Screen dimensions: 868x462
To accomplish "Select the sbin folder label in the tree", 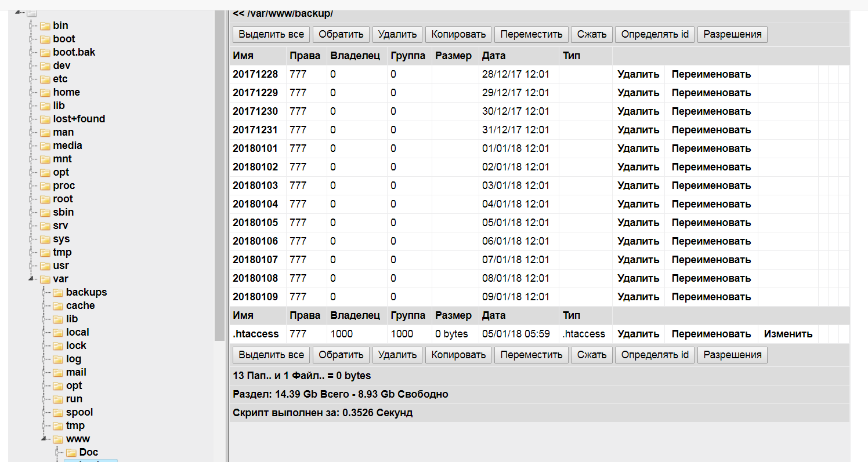I will coord(63,212).
